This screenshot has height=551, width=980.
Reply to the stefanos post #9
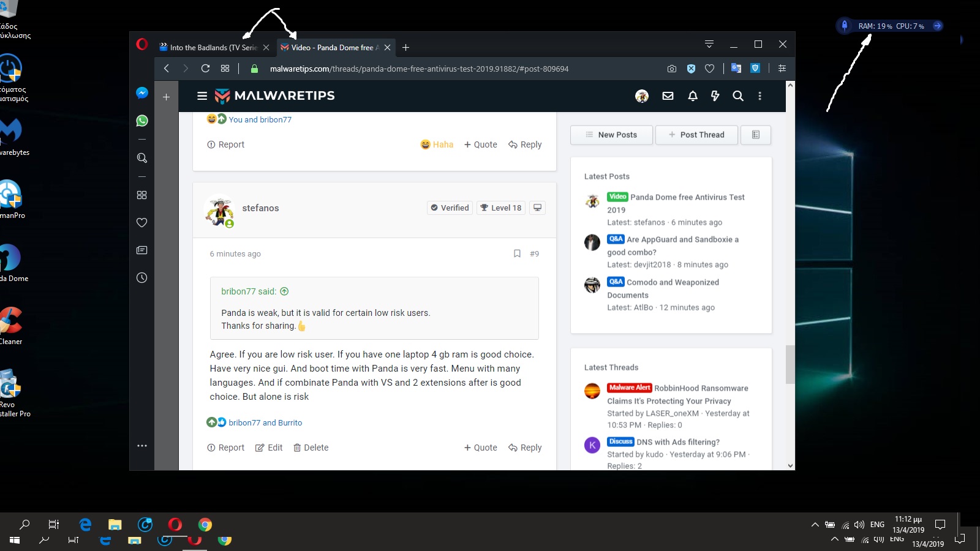point(525,448)
